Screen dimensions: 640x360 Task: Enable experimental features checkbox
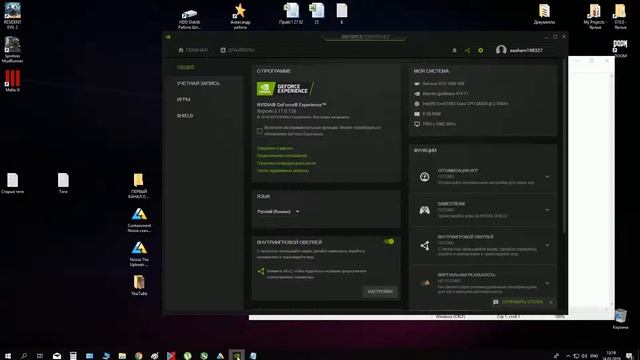pyautogui.click(x=260, y=131)
